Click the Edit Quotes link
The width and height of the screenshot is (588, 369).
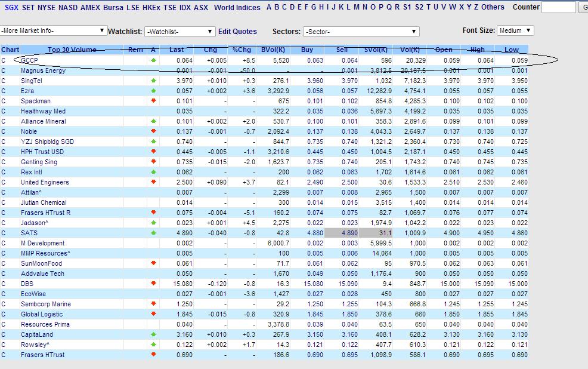[237, 32]
